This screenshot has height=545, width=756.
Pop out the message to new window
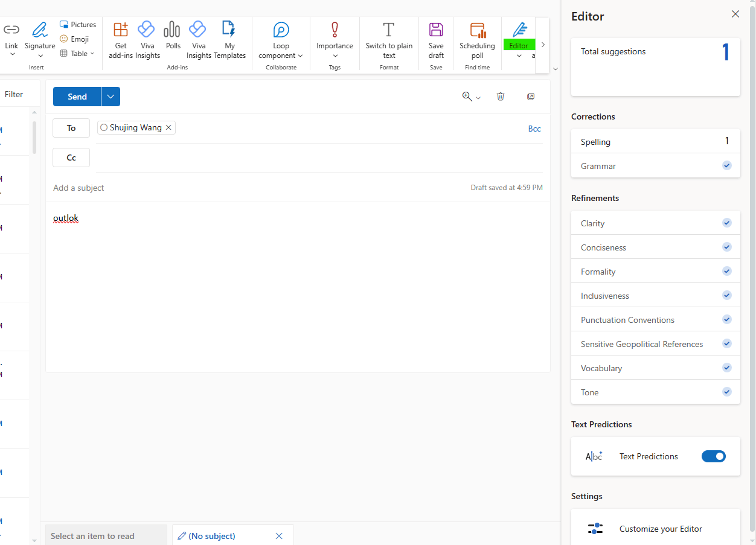[531, 97]
